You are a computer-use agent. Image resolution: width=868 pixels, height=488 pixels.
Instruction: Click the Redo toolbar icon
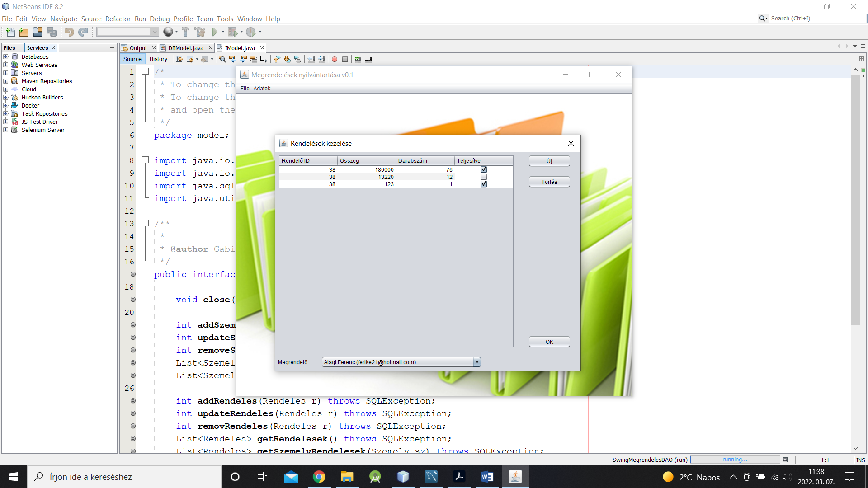click(83, 32)
